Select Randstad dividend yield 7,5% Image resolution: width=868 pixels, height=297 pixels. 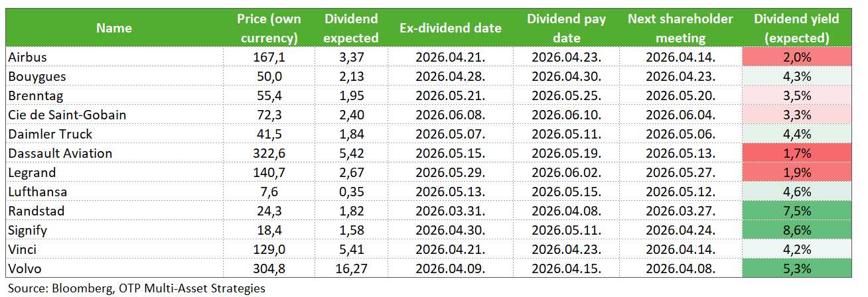[796, 211]
